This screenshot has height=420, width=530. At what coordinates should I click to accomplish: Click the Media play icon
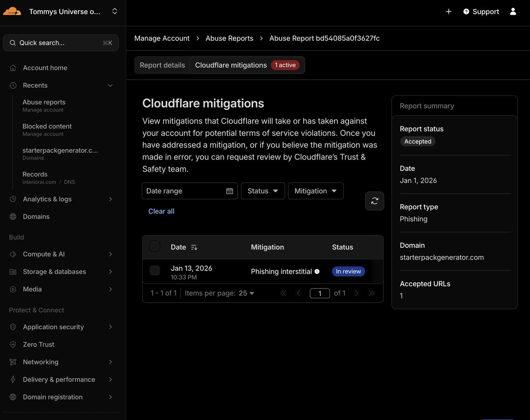click(13, 289)
